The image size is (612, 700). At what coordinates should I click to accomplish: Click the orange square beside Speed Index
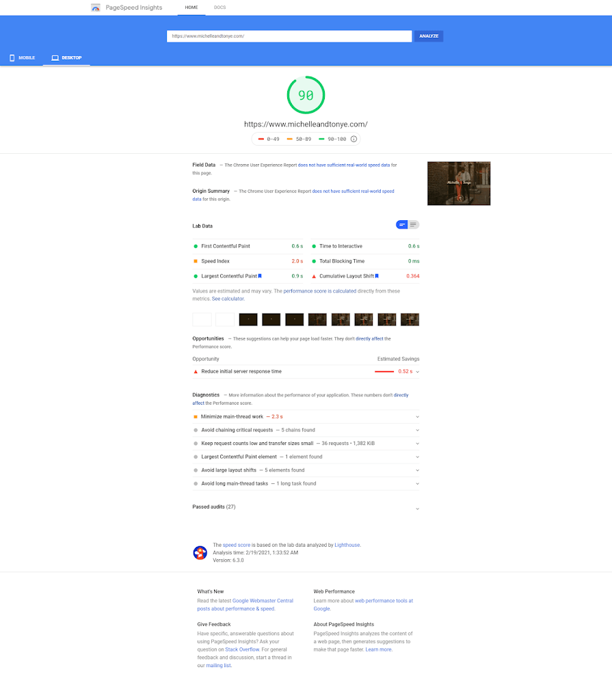(x=195, y=261)
